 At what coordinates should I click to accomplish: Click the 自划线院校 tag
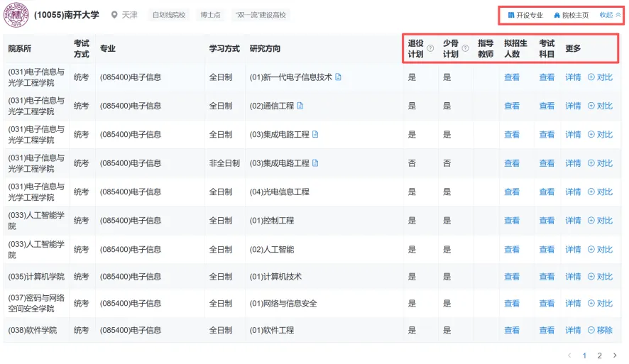tap(169, 15)
